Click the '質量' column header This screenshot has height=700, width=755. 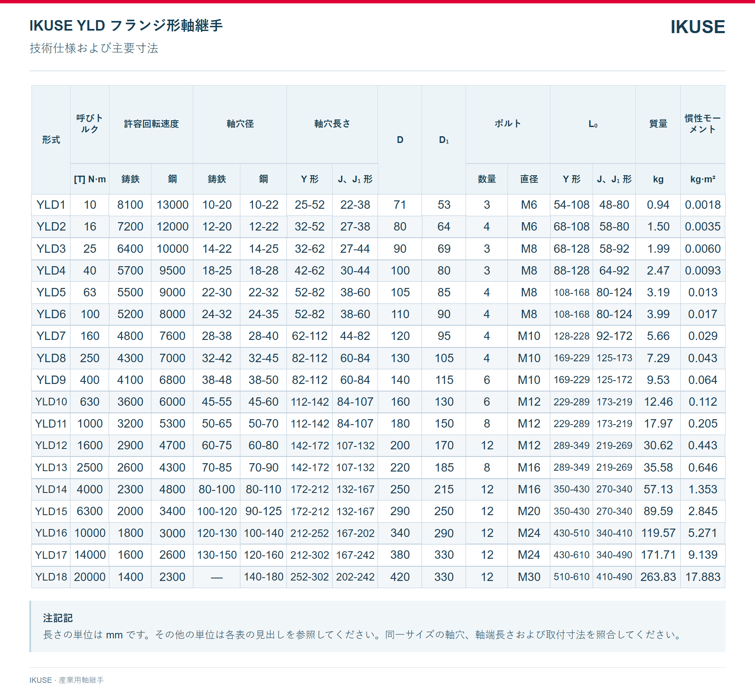(x=658, y=124)
